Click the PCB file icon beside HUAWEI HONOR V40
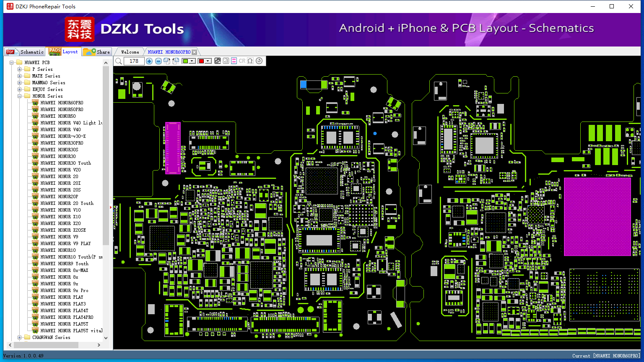 (x=35, y=129)
